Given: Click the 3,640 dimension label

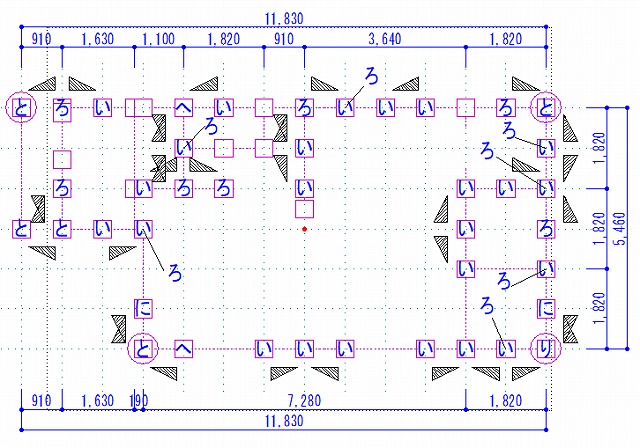Looking at the screenshot, I should [x=385, y=39].
